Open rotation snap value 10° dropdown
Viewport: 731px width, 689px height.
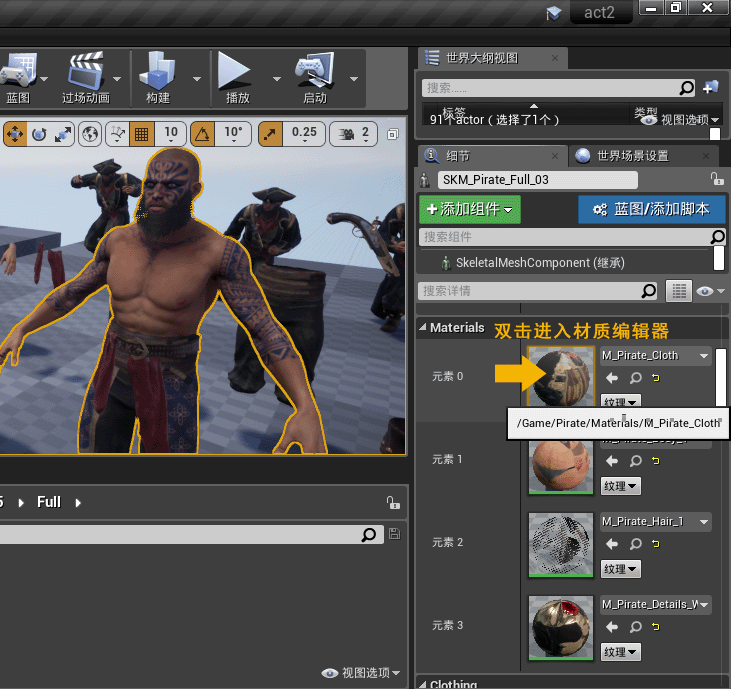click(x=233, y=135)
